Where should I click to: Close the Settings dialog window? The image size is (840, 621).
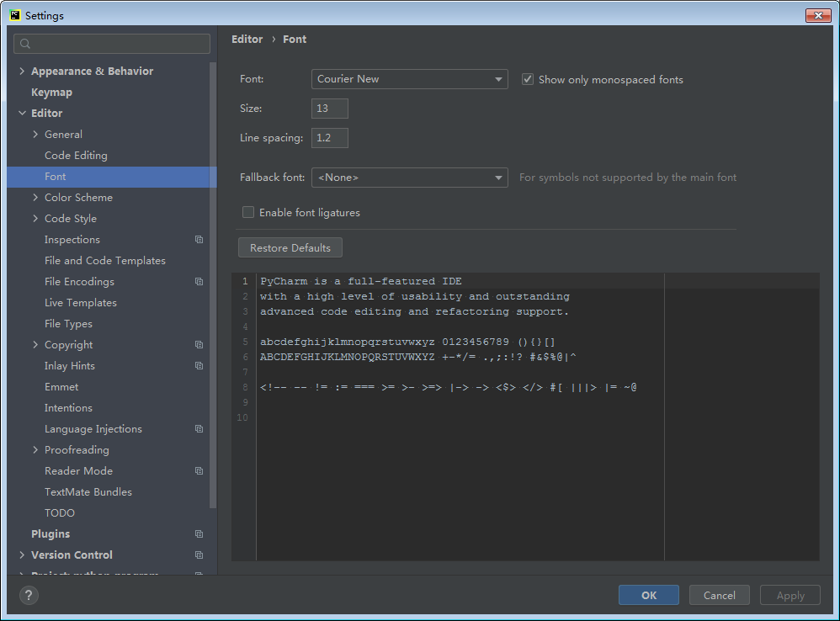(x=818, y=15)
